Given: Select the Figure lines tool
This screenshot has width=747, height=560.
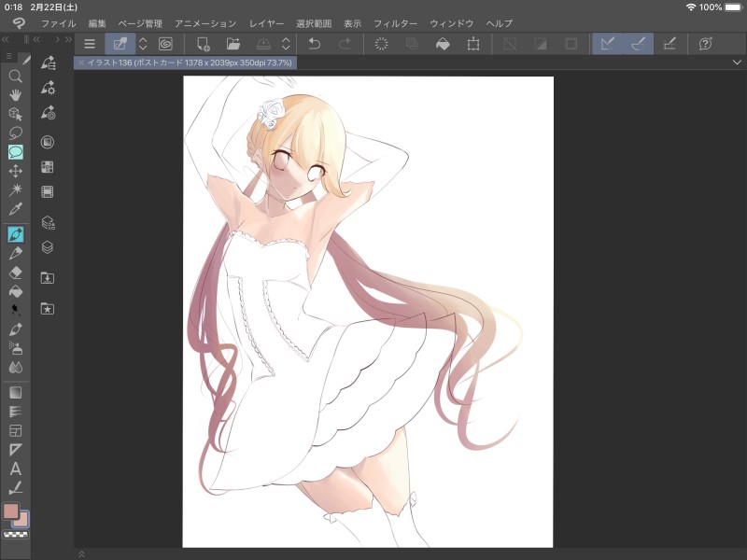Looking at the screenshot, I should pos(15,412).
